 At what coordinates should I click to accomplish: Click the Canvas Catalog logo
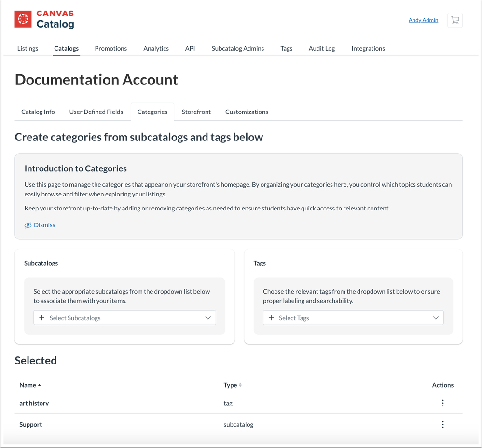point(44,19)
